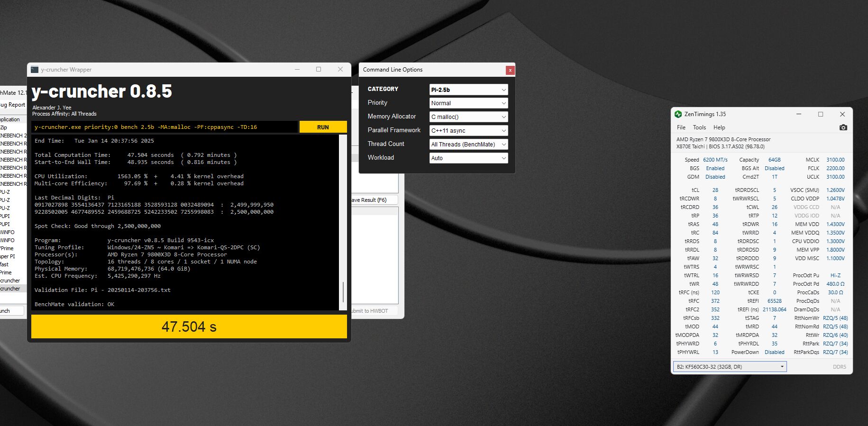Viewport: 868px width, 426px height.
Task: Click the tREFI value 65528
Action: 774,301
